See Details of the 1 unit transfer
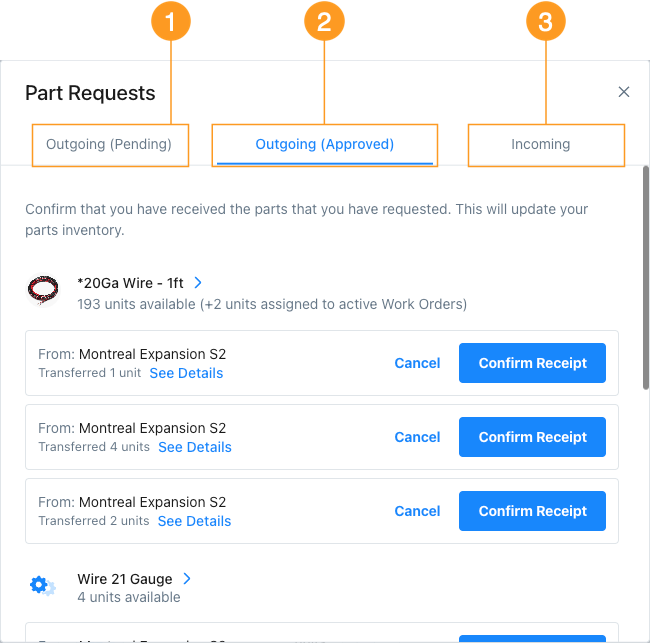Image resolution: width=650 pixels, height=643 pixels. [186, 373]
